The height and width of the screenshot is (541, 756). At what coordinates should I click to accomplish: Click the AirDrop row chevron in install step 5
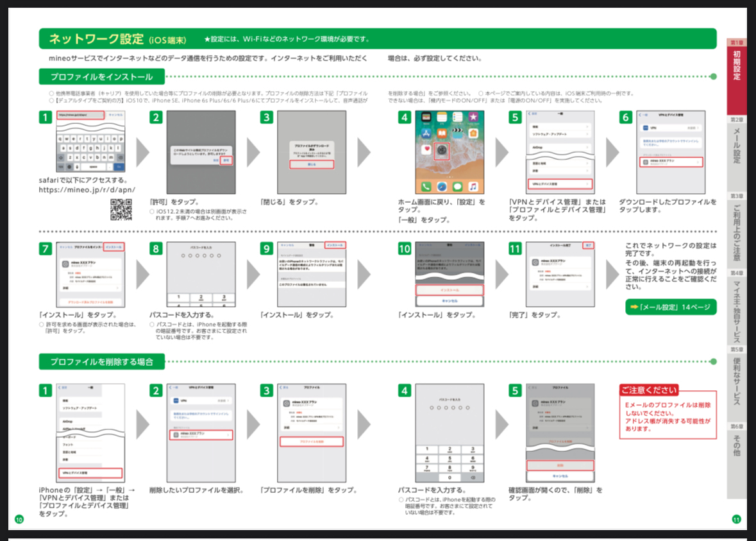click(587, 147)
